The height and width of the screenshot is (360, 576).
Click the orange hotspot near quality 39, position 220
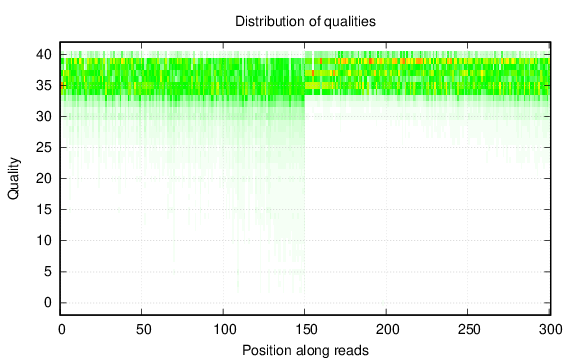[x=419, y=61]
